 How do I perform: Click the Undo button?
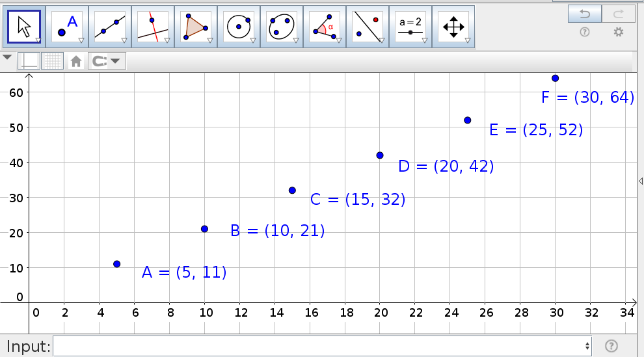584,13
